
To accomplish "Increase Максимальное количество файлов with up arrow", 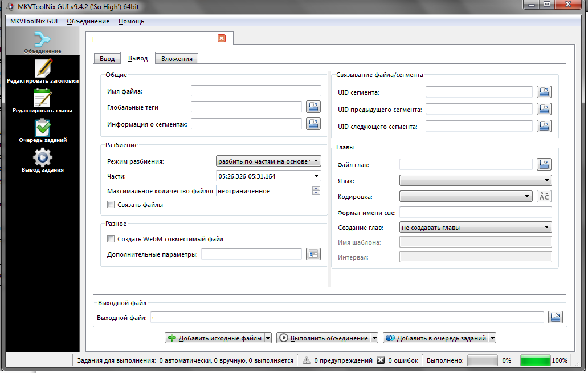I will click(316, 188).
